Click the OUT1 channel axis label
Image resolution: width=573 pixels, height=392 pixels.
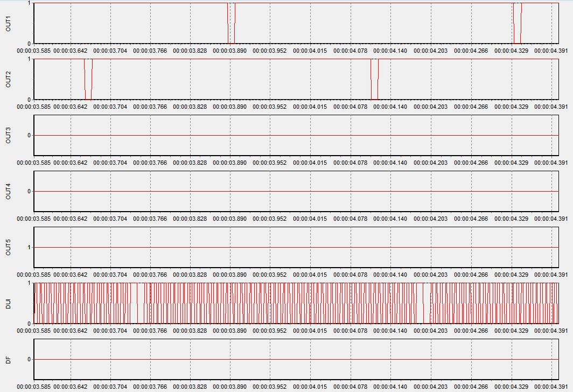pos(8,23)
